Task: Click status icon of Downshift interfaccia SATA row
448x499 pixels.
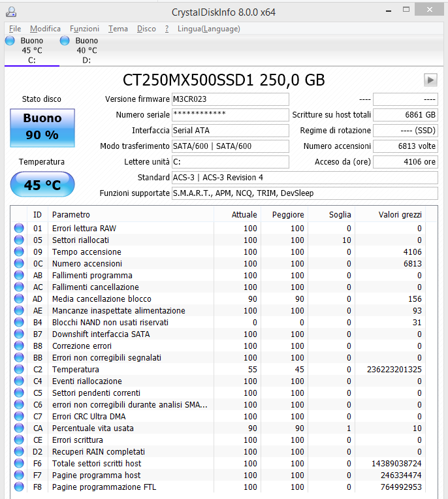Action: coord(19,334)
